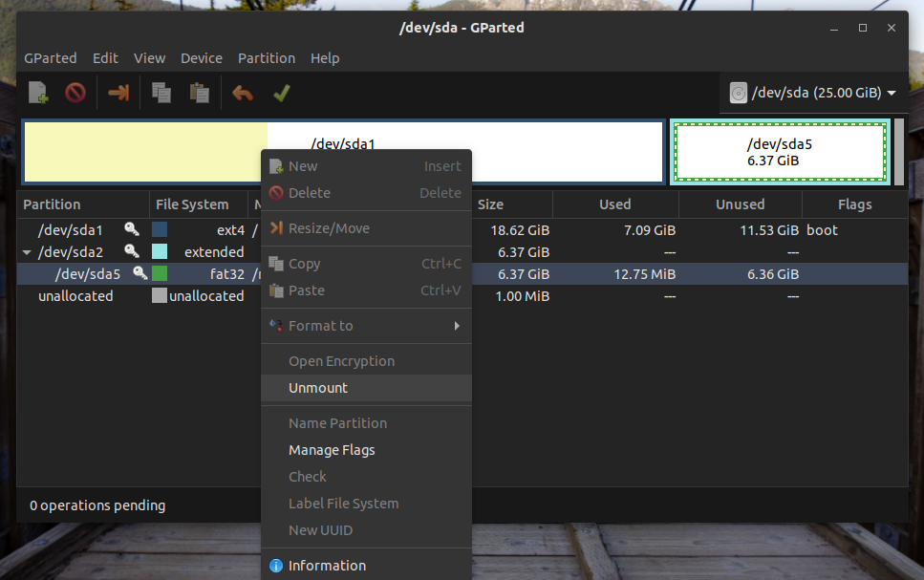The width and height of the screenshot is (924, 580).
Task: Choose Manage Flags from the context menu
Action: tap(366, 450)
